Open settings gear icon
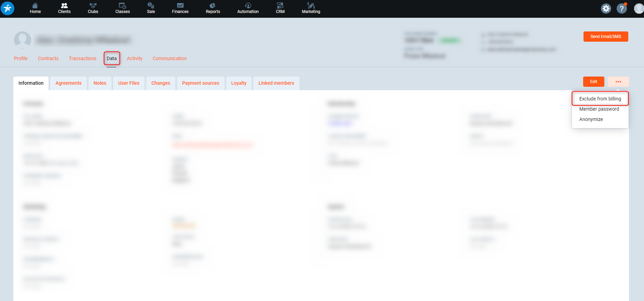Image resolution: width=644 pixels, height=301 pixels. pyautogui.click(x=606, y=9)
